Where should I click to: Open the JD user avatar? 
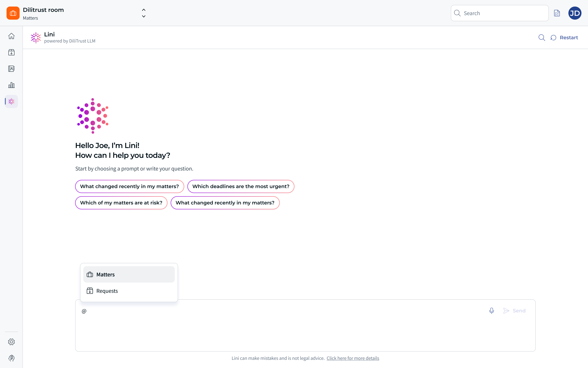pos(575,13)
